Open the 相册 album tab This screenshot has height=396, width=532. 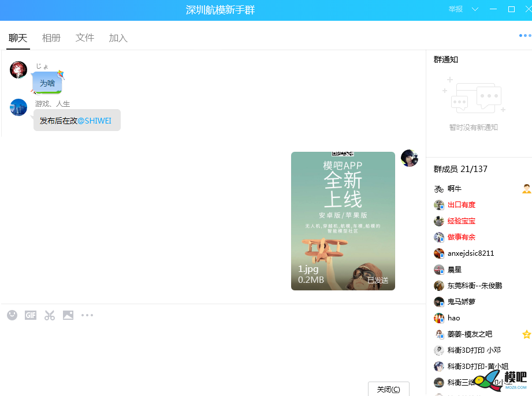[51, 38]
